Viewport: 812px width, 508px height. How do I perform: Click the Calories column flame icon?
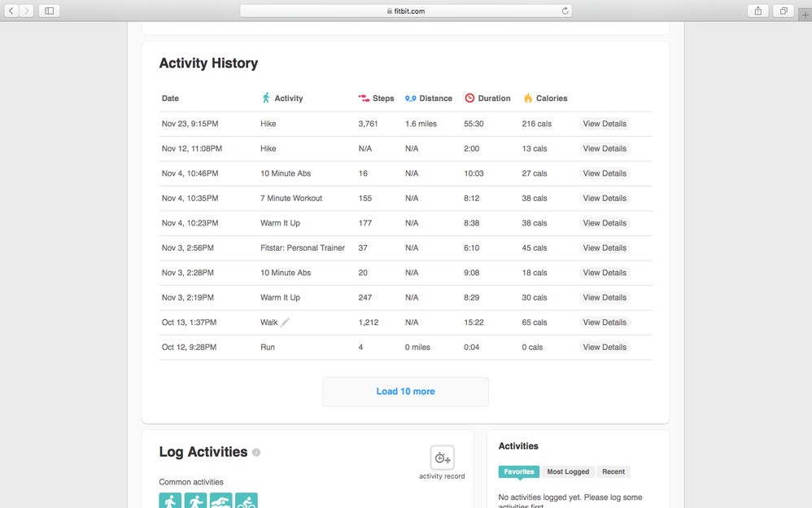(528, 98)
